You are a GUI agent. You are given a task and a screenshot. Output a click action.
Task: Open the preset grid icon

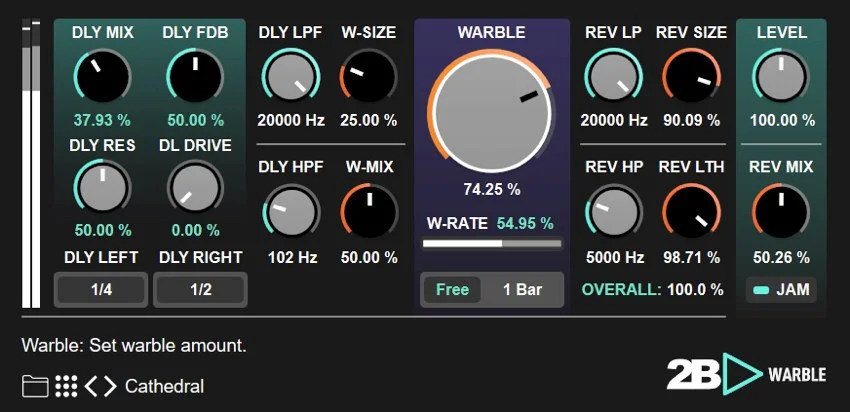tap(66, 387)
